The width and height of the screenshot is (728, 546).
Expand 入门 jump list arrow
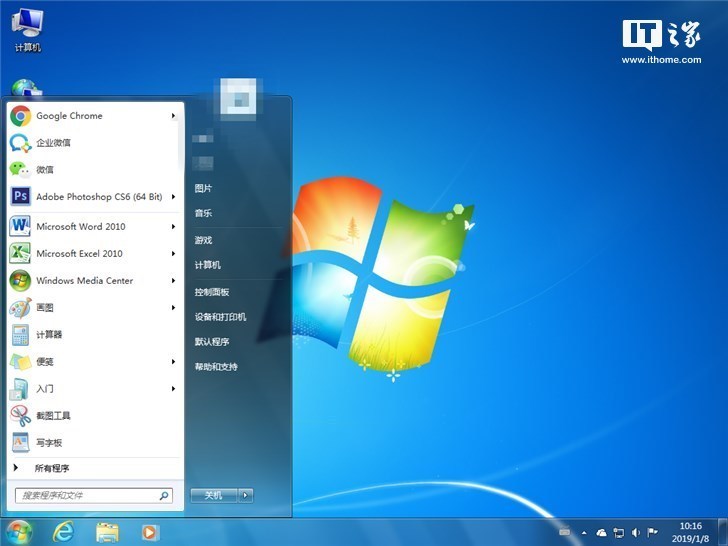pyautogui.click(x=173, y=389)
